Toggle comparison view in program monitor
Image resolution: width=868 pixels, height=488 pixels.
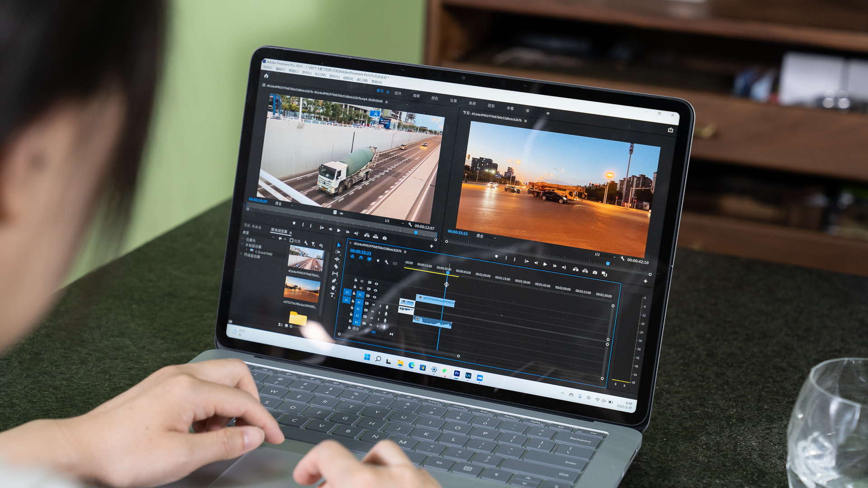(604, 274)
